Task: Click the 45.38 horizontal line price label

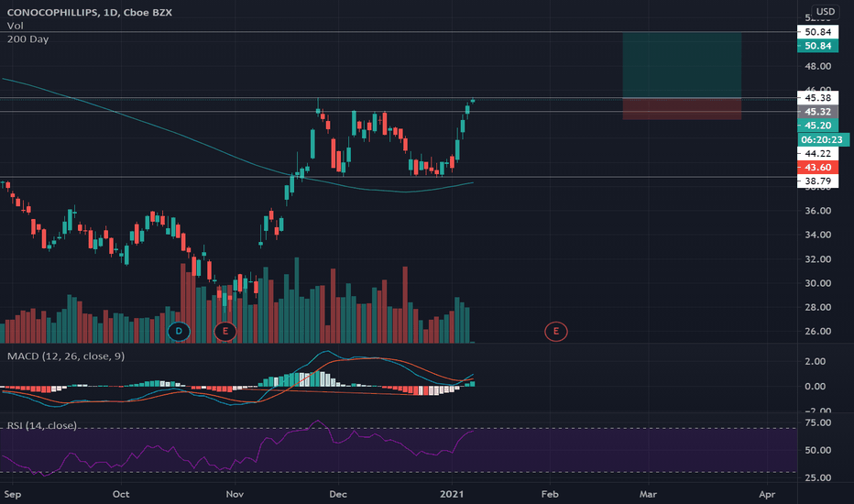Action: pos(817,98)
